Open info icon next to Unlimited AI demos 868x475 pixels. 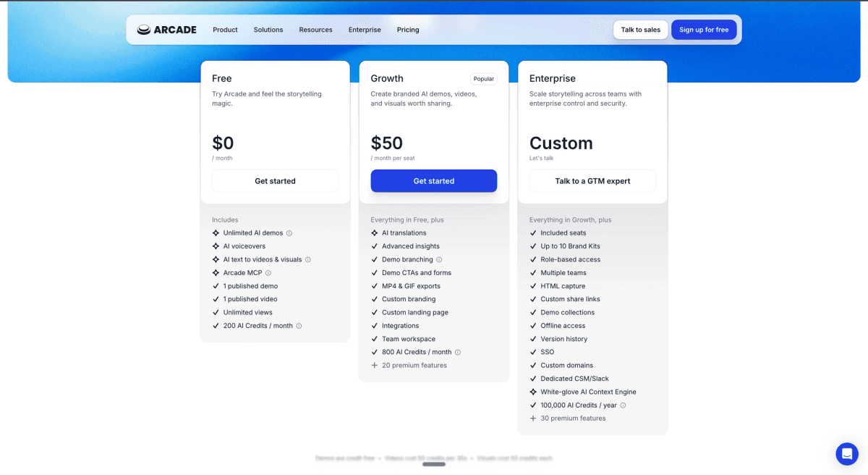pos(289,233)
